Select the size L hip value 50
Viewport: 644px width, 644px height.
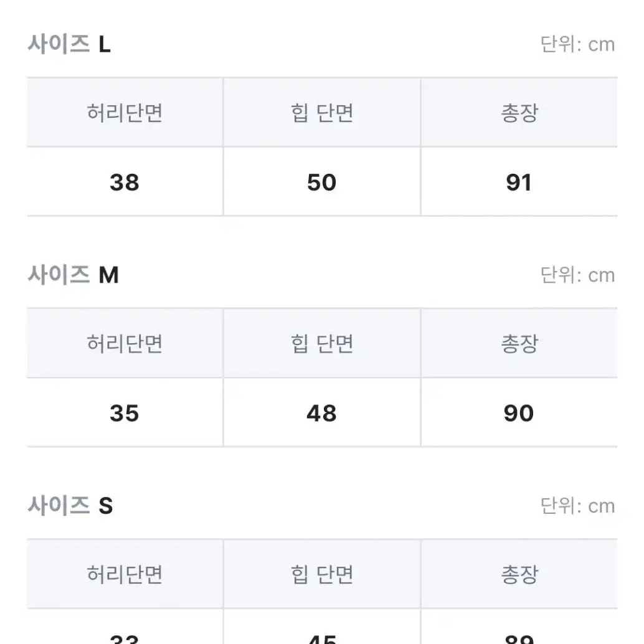tap(321, 182)
